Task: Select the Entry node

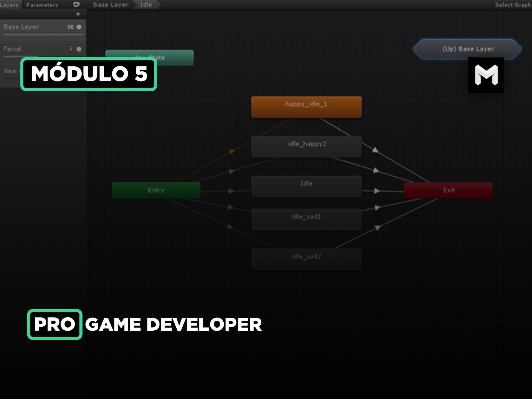Action: pos(156,190)
